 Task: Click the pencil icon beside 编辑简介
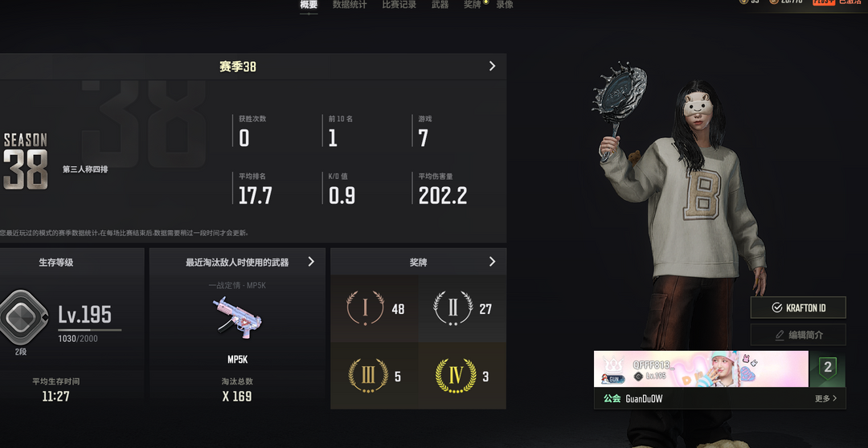[x=780, y=335]
